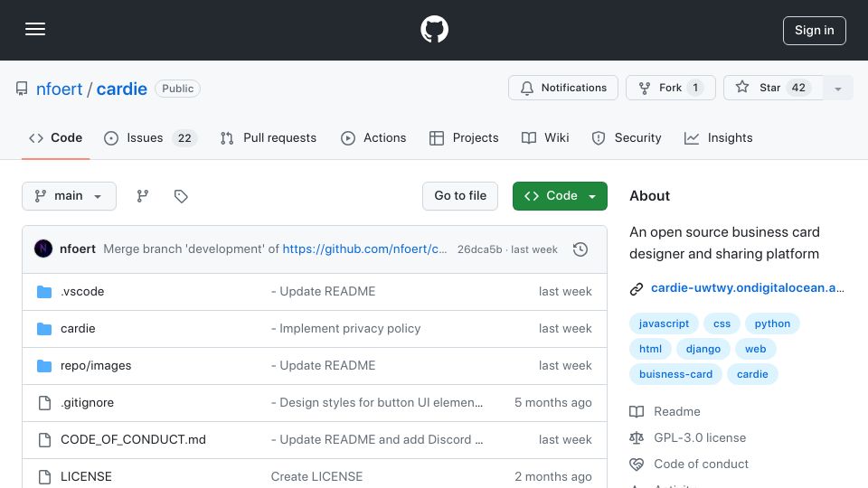This screenshot has height=488, width=868.
Task: Open the cardie repository link
Action: (122, 89)
